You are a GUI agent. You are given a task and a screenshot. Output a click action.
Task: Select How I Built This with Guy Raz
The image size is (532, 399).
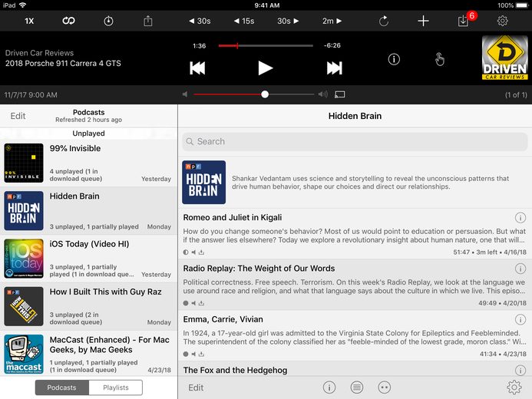click(88, 306)
